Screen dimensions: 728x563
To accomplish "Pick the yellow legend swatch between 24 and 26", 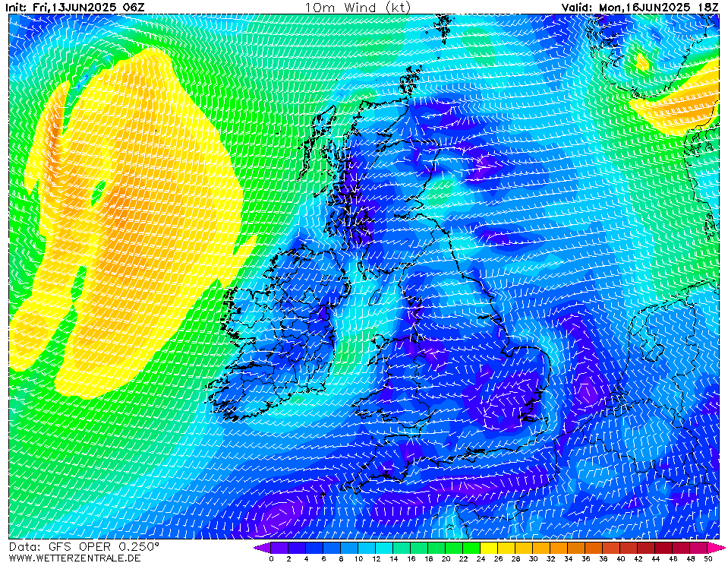I will tap(489, 548).
